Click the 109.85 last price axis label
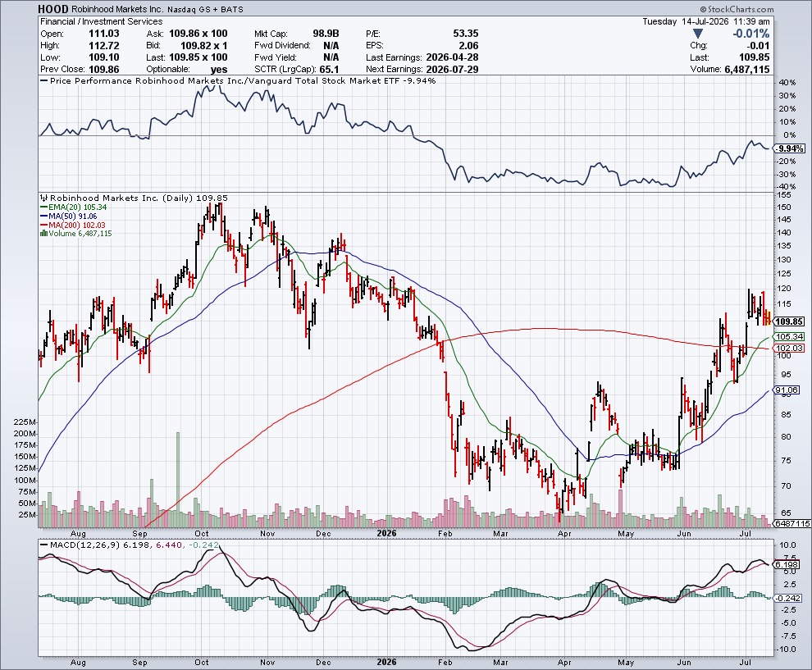812x670 pixels. coord(790,321)
